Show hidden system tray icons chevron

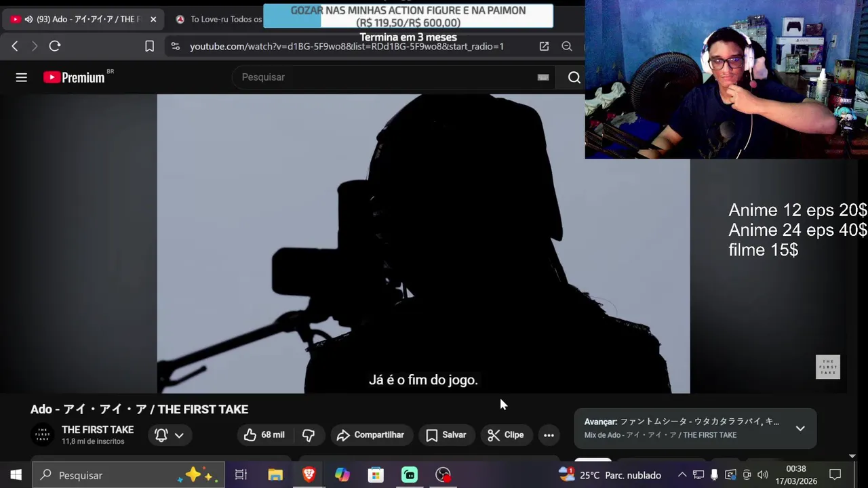click(x=682, y=475)
